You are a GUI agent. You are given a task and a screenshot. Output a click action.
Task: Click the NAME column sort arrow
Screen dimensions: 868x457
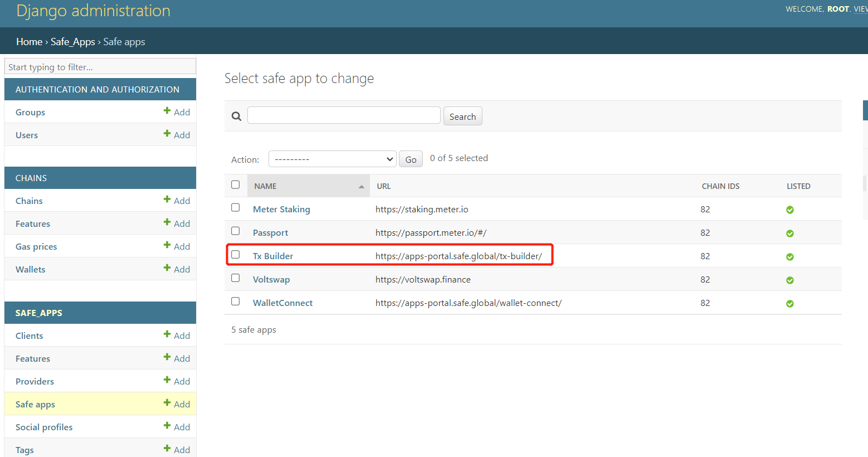coord(361,187)
